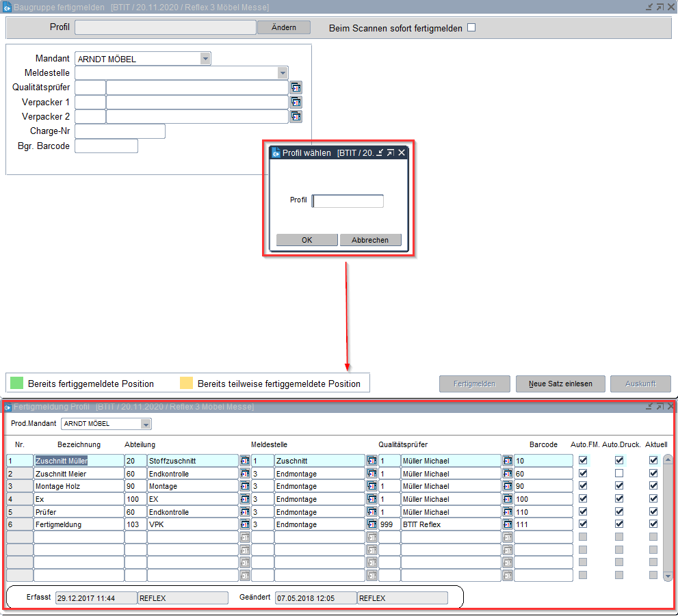The width and height of the screenshot is (678, 616).
Task: Open lookup icon for Verpacker 2
Action: (x=296, y=116)
